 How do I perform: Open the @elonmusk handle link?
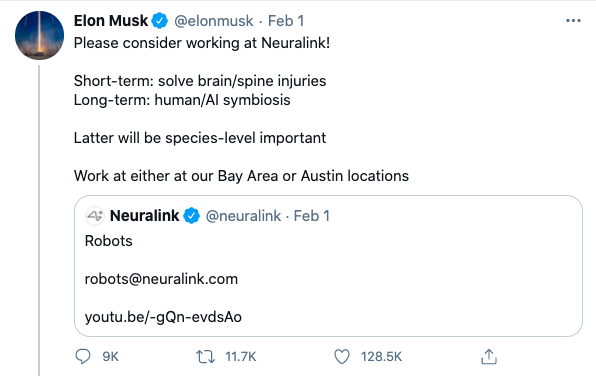click(x=214, y=21)
